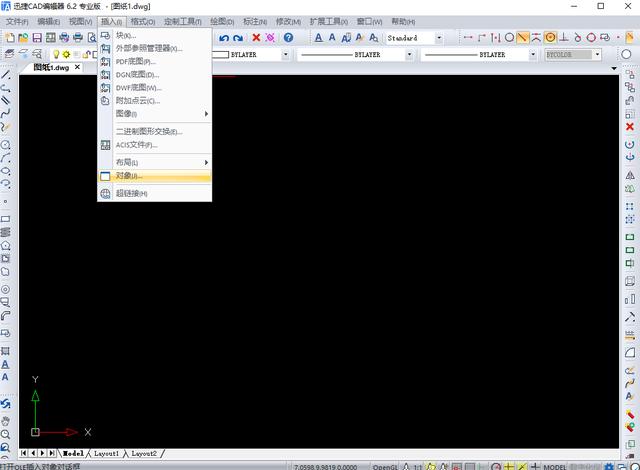Click the red X delete icon in top toolbar
640x470 pixels.
coord(256,38)
